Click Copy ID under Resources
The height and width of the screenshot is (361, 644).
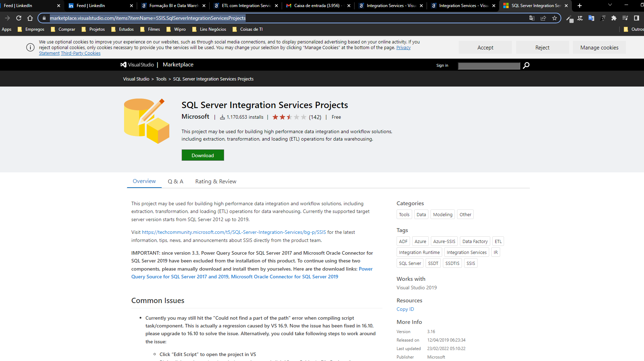[x=405, y=309]
